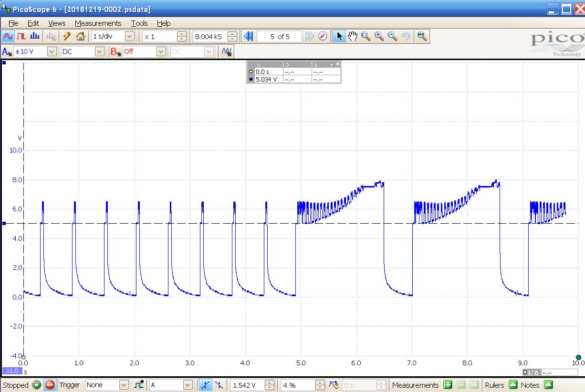This screenshot has width=585, height=392.
Task: Select the arrow pointer tool
Action: point(339,36)
